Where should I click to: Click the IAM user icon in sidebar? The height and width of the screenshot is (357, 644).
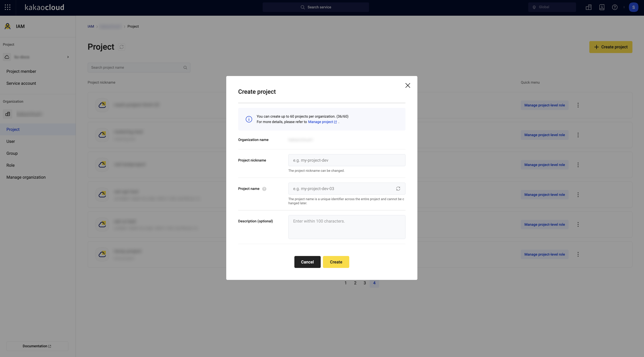[7, 26]
